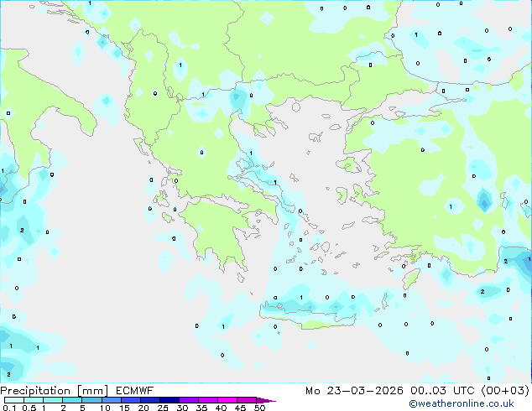The width and height of the screenshot is (532, 411).
Task: Select the 30–35 mm purple legend box
Action: (189, 400)
